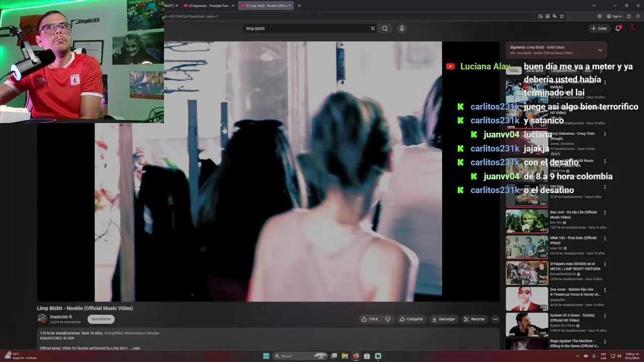Click the taskbar 'Buscar' search box
Screen dimensions: 644x362
pyautogui.click(x=301, y=356)
